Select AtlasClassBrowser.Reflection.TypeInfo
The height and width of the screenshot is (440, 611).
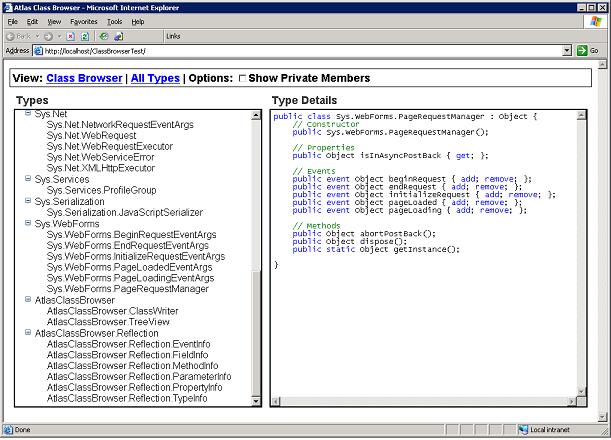(127, 398)
